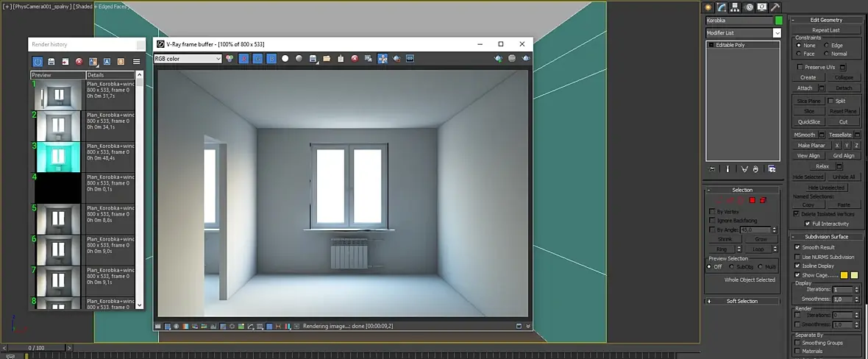Screen dimensions: 868x359
Task: Select the Edge constraint radio button
Action: tap(827, 46)
